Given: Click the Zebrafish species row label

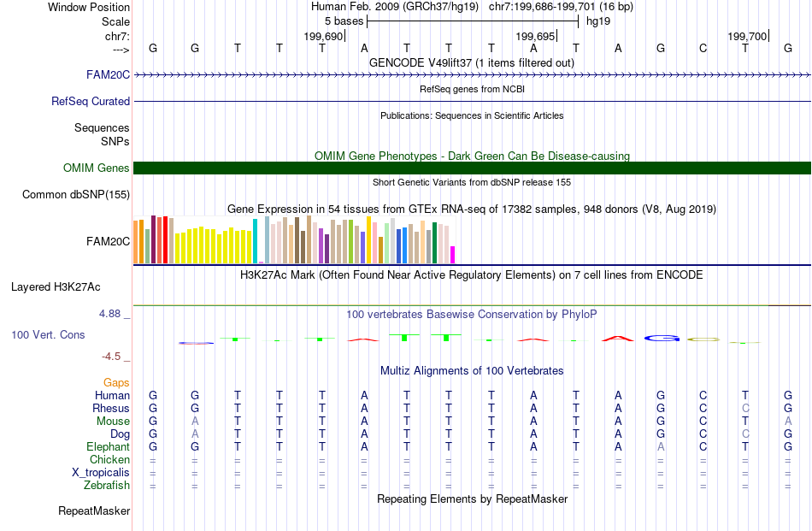Looking at the screenshot, I should click(107, 486).
